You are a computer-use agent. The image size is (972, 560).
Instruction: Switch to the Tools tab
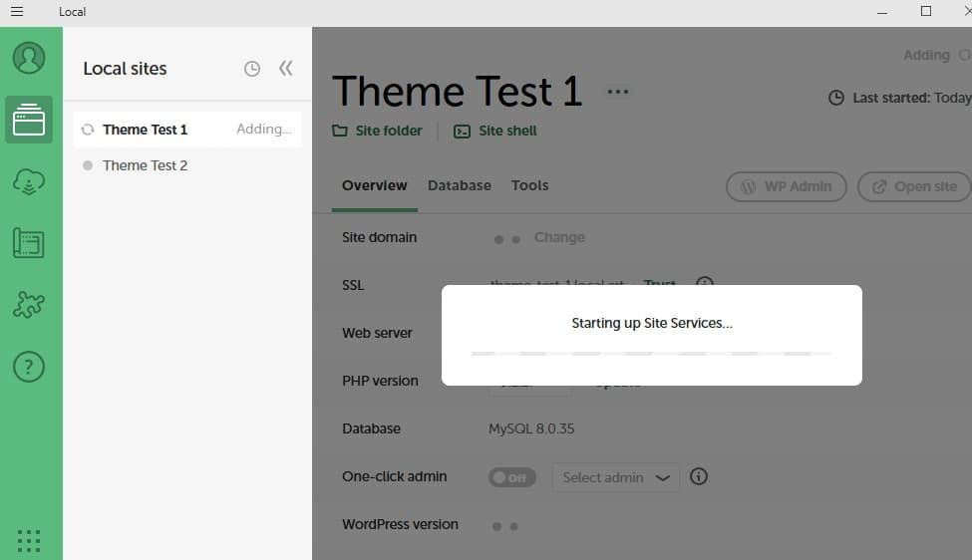pos(529,185)
